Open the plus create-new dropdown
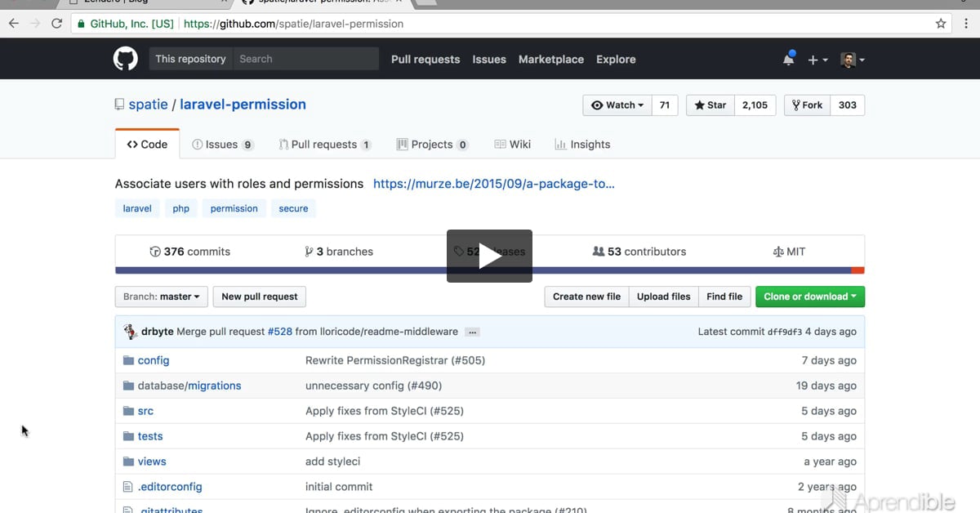The width and height of the screenshot is (980, 513). (x=817, y=60)
